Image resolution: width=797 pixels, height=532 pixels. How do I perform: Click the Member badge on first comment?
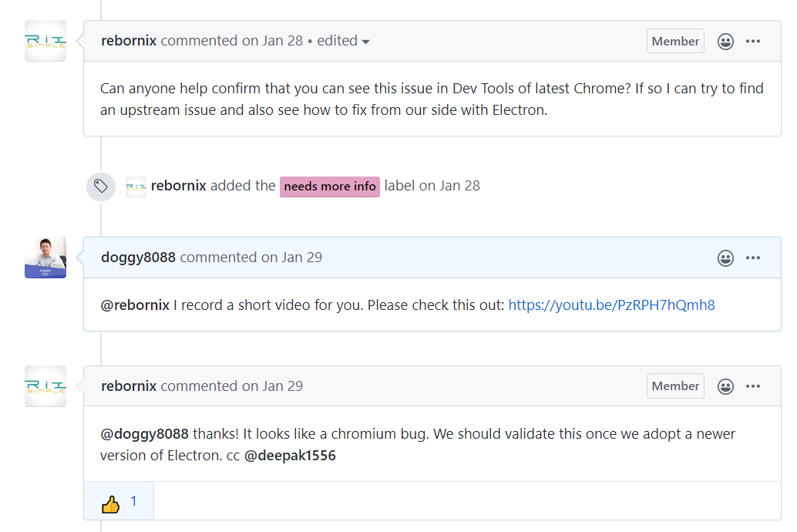(x=675, y=42)
